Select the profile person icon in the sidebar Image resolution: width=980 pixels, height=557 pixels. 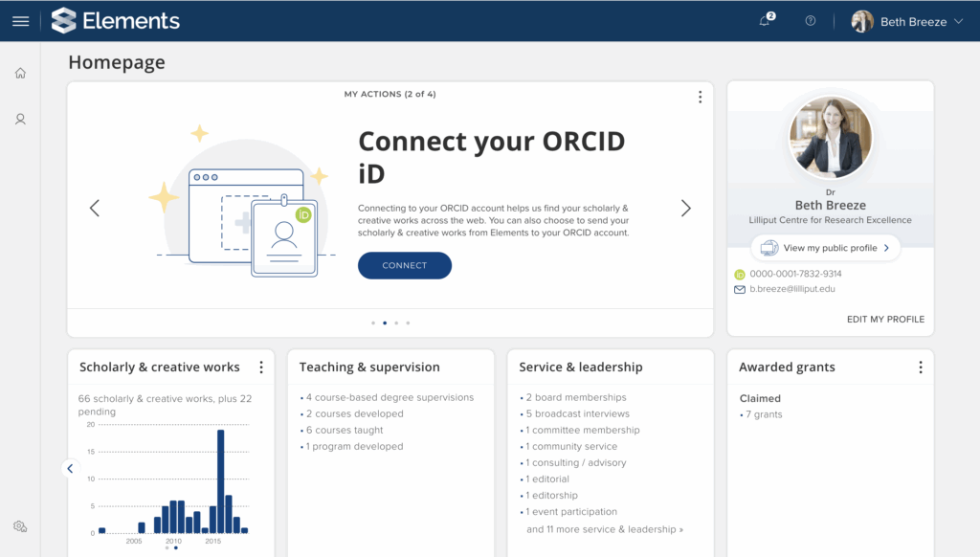tap(19, 119)
